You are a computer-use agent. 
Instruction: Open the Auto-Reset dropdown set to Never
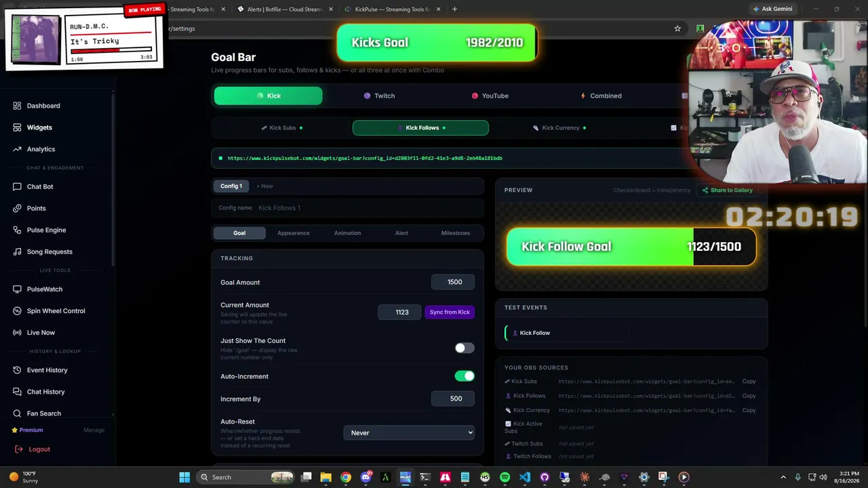(409, 432)
